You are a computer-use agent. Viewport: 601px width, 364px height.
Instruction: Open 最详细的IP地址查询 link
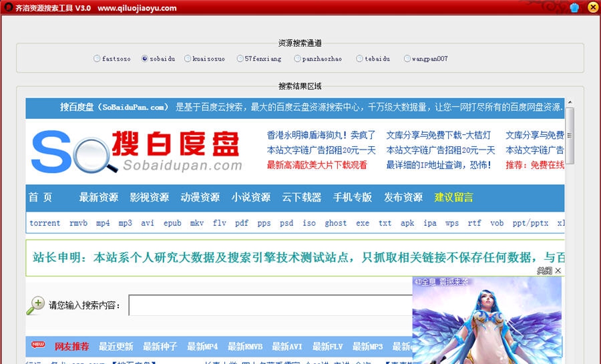coord(439,165)
